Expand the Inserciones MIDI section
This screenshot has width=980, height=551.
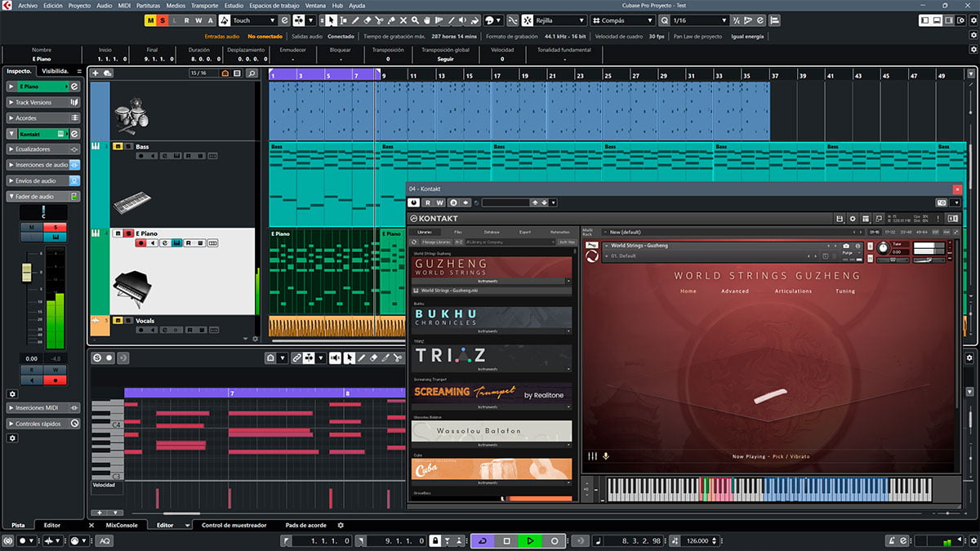(x=43, y=407)
